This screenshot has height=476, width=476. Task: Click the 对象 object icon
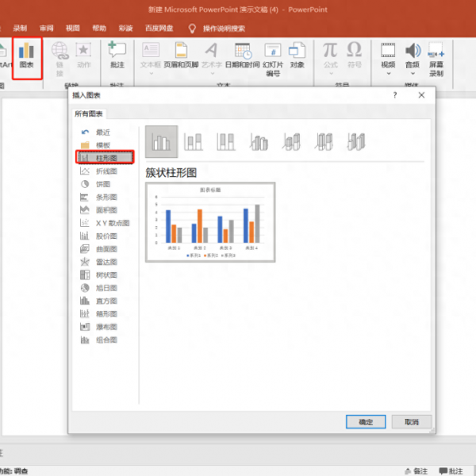pyautogui.click(x=297, y=56)
